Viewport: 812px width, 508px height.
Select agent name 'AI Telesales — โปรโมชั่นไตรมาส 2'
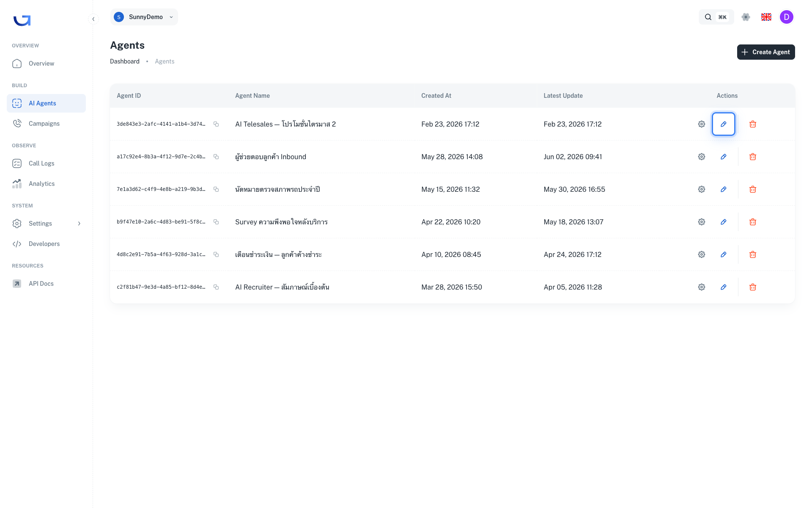tap(285, 124)
